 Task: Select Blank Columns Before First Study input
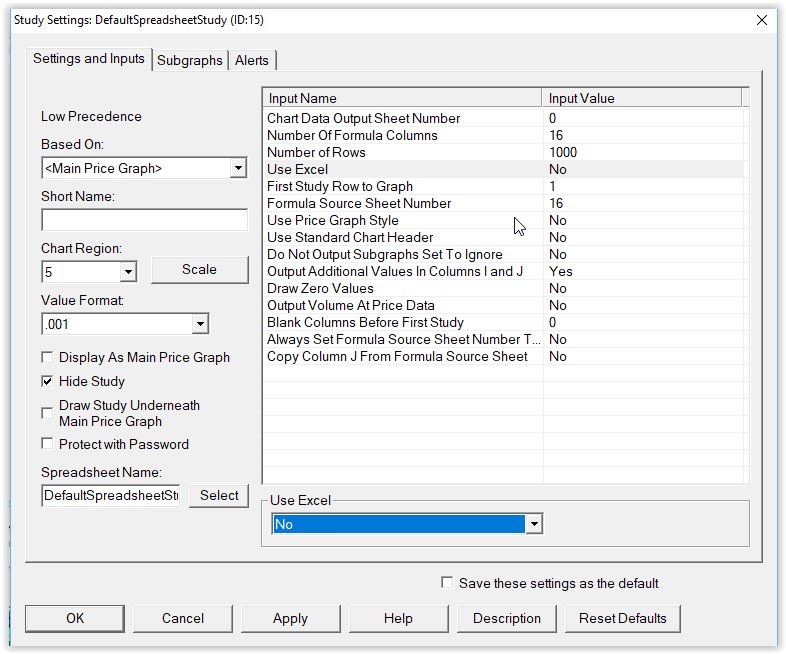(x=503, y=323)
